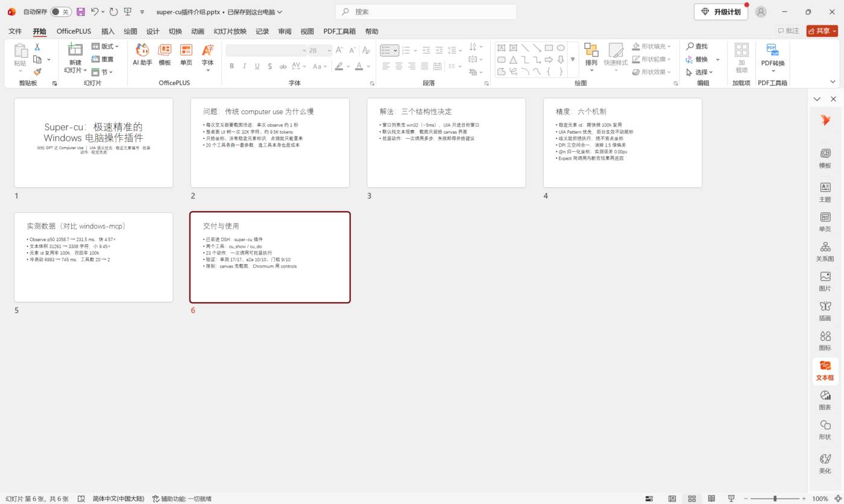This screenshot has width=844, height=504.
Task: Open the 模板 template gallery icon in ribbon
Action: coord(165,54)
